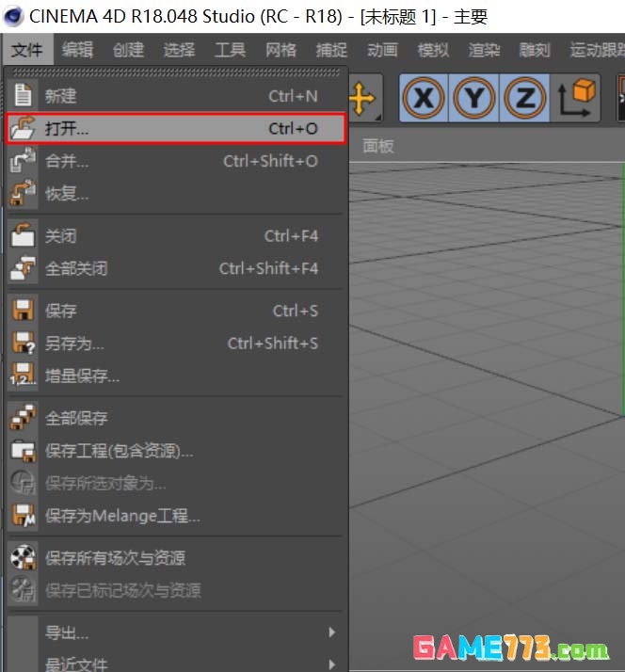This screenshot has width=625, height=672.
Task: Select the move tool arrows icon
Action: pyautogui.click(x=363, y=99)
